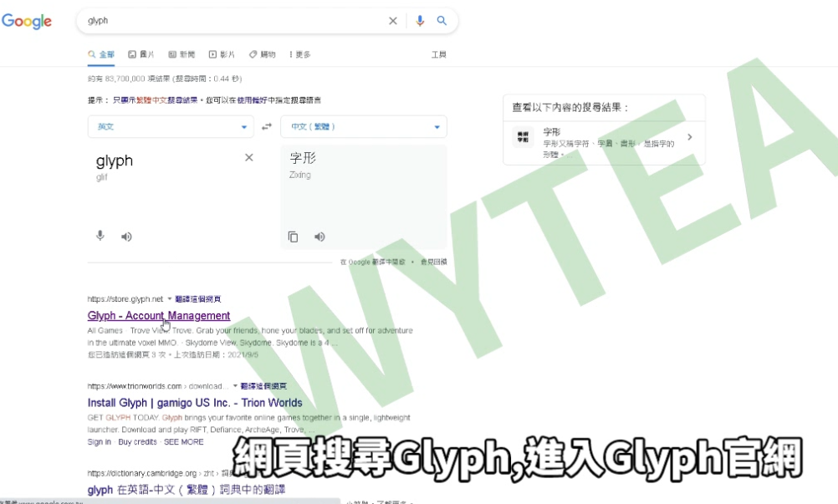Open the source language 英文 dropdown
This screenshot has height=504, width=838.
click(171, 126)
